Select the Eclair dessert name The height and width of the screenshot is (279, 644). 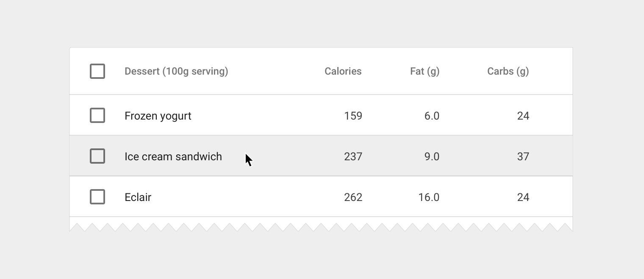138,197
